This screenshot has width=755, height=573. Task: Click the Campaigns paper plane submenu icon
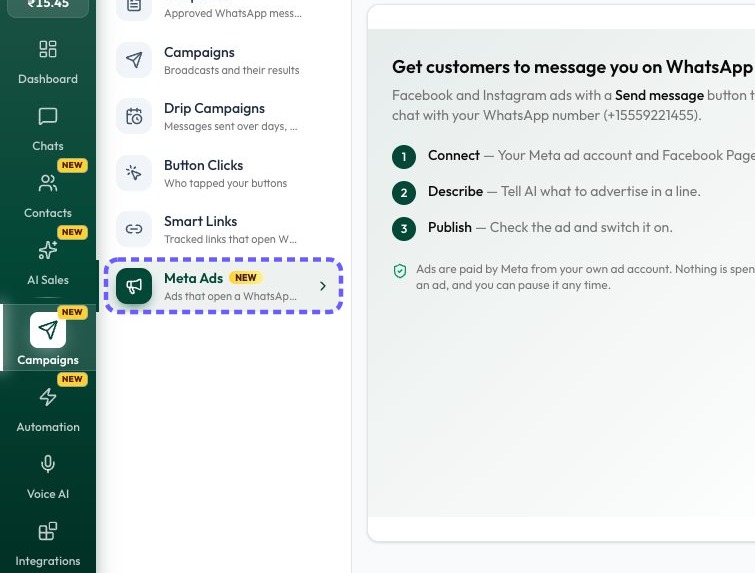pyautogui.click(x=134, y=60)
